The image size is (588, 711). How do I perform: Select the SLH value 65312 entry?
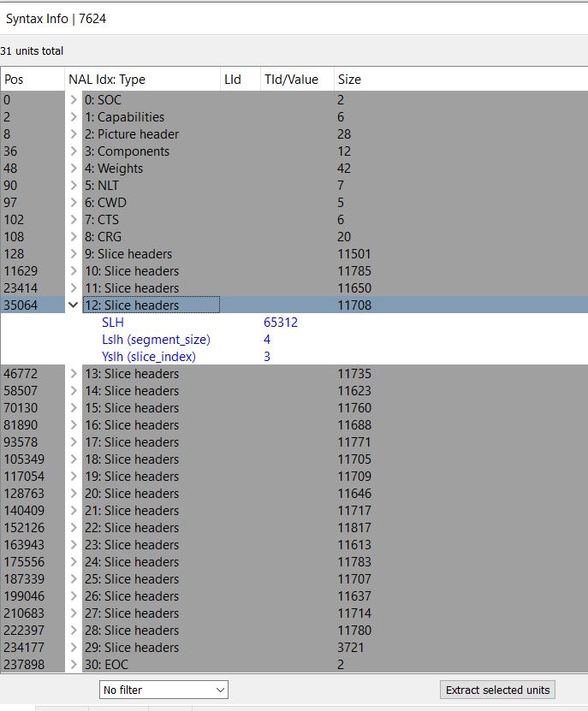(x=281, y=323)
